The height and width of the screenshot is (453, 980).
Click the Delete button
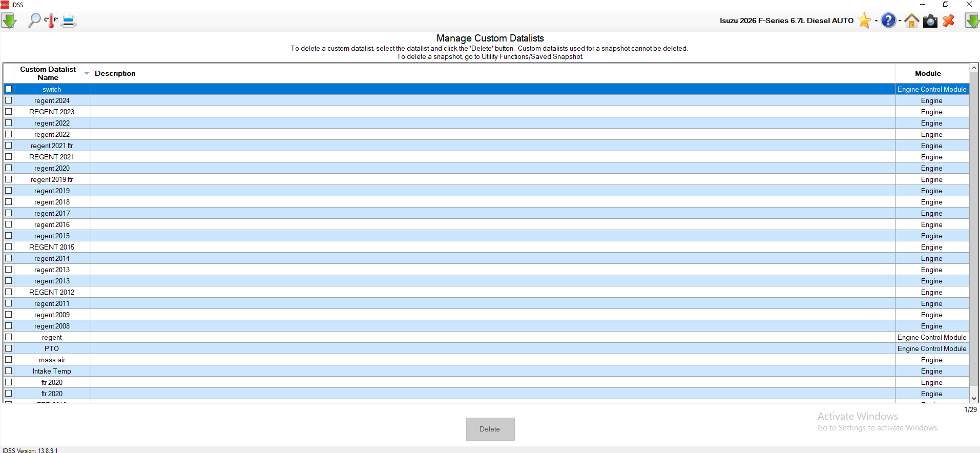pos(490,429)
